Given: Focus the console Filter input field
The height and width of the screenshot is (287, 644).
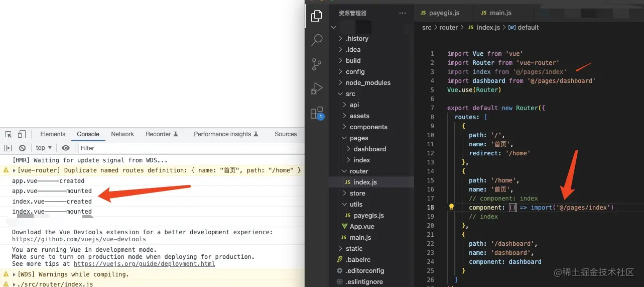Looking at the screenshot, I should click(191, 148).
